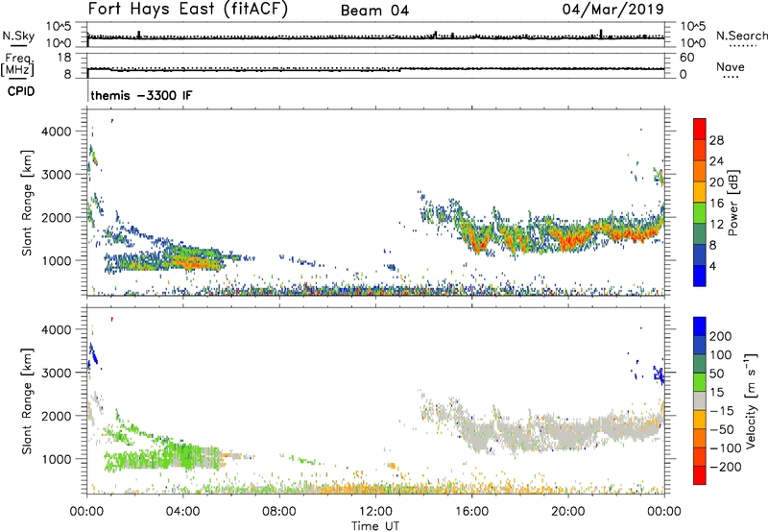This screenshot has height=532, width=768.
Task: Click the '28' label on the Power colorbar
Action: [716, 140]
